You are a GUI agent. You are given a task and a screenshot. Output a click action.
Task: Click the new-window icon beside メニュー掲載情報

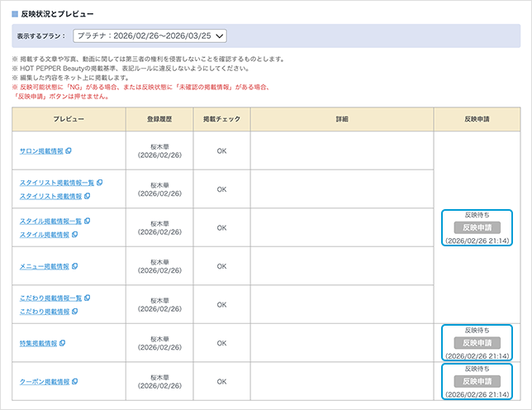(x=75, y=266)
